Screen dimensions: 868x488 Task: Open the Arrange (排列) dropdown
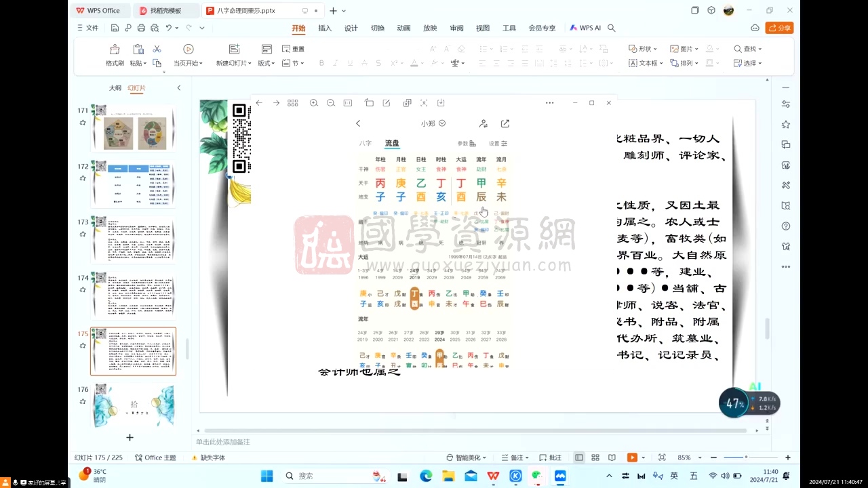click(684, 63)
